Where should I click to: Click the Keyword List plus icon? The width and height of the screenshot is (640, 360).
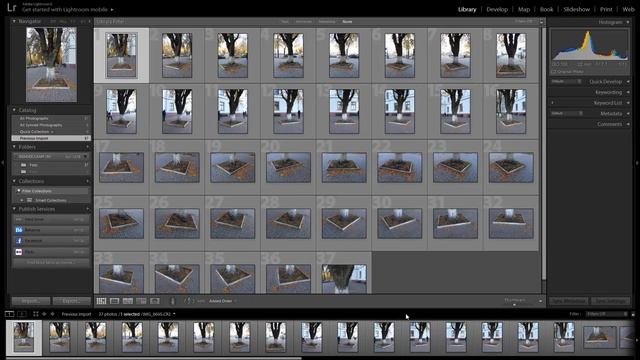pyautogui.click(x=553, y=103)
